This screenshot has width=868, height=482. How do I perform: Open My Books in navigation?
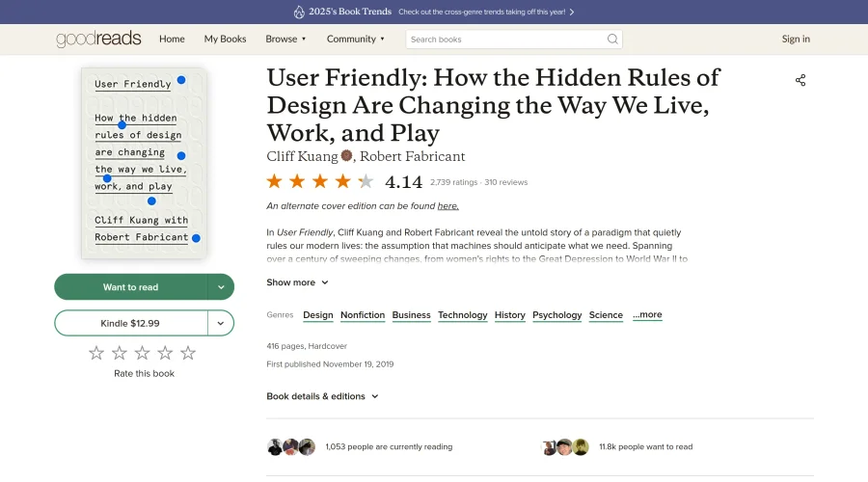click(225, 39)
